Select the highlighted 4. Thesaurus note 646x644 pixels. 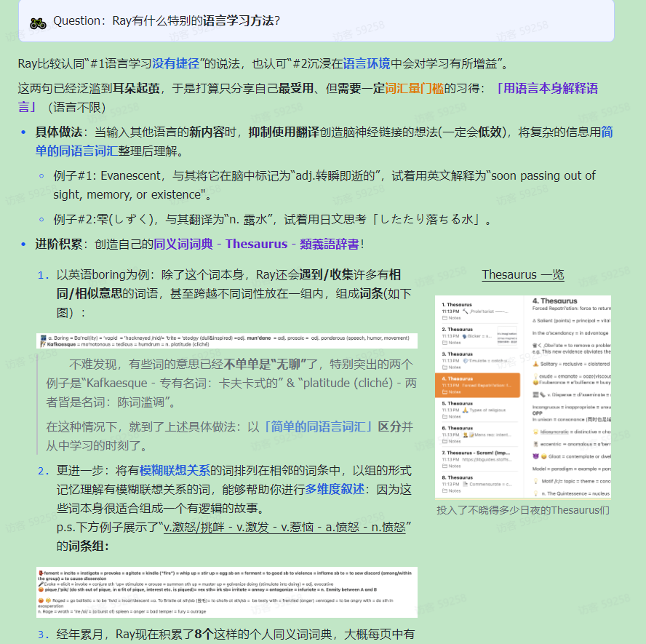[478, 385]
